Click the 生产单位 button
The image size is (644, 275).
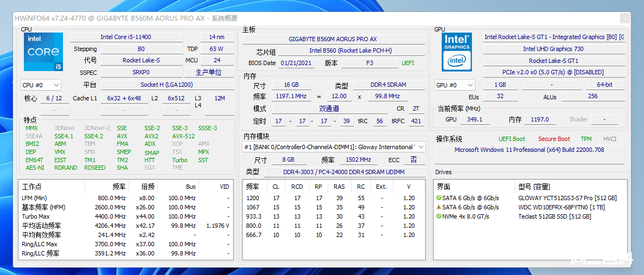coord(209,72)
